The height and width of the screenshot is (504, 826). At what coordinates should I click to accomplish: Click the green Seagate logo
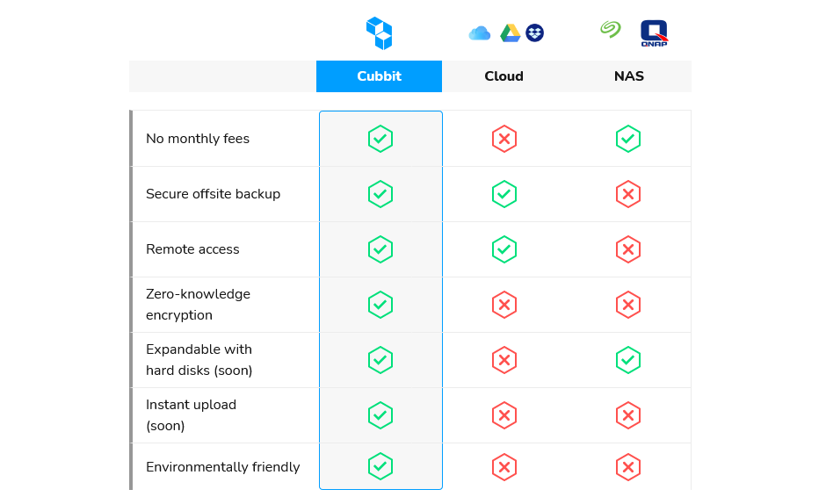611,30
